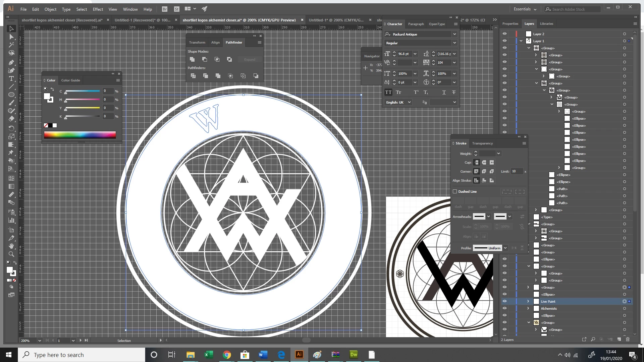Screen dimensions: 644x362
Task: Select the Hand tool
Action: click(11, 246)
